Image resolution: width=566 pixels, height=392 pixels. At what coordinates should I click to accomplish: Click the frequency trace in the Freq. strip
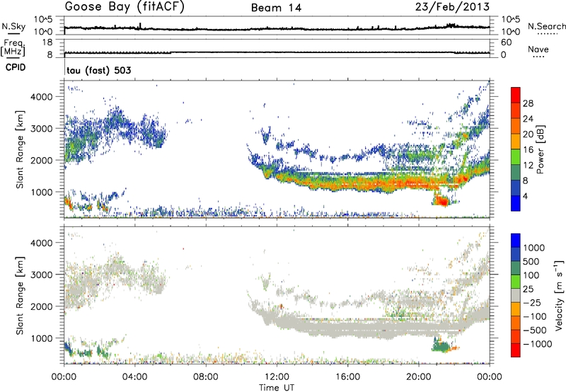277,52
